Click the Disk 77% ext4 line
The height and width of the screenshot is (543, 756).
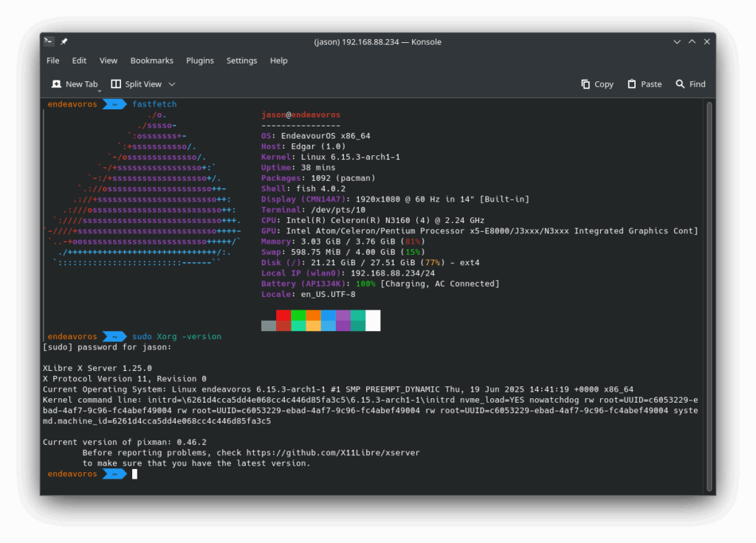(371, 262)
